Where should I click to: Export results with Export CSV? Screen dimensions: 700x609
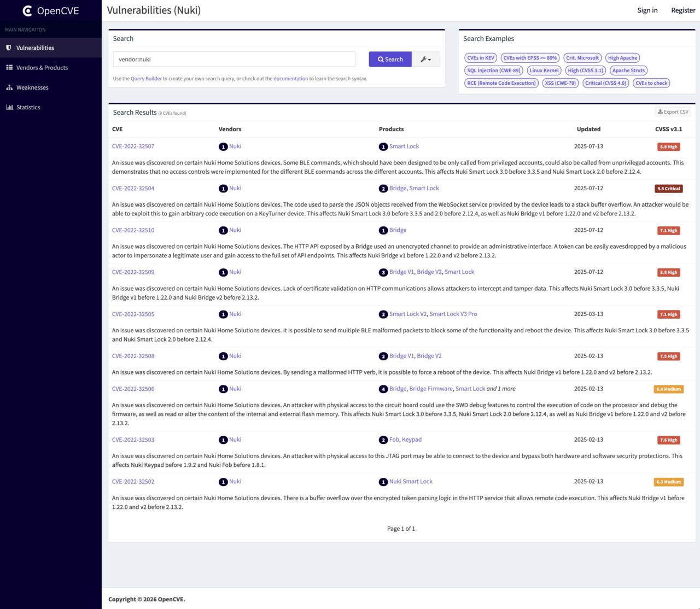coord(673,112)
